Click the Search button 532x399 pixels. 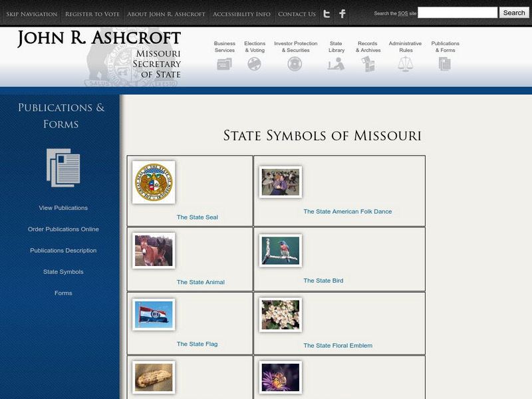point(513,13)
